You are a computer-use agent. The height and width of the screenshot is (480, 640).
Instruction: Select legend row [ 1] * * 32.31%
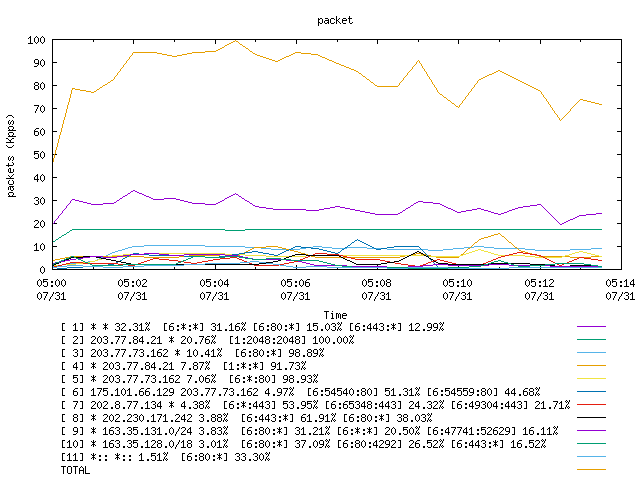252,327
